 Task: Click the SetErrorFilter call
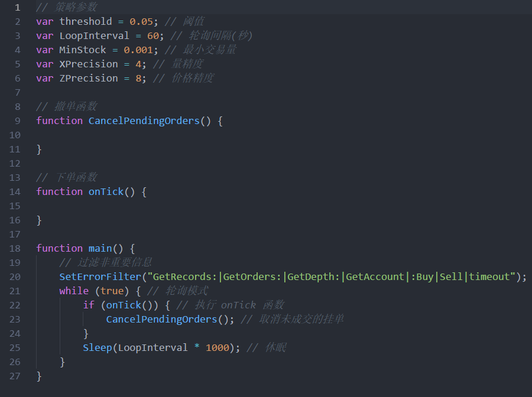[100, 277]
